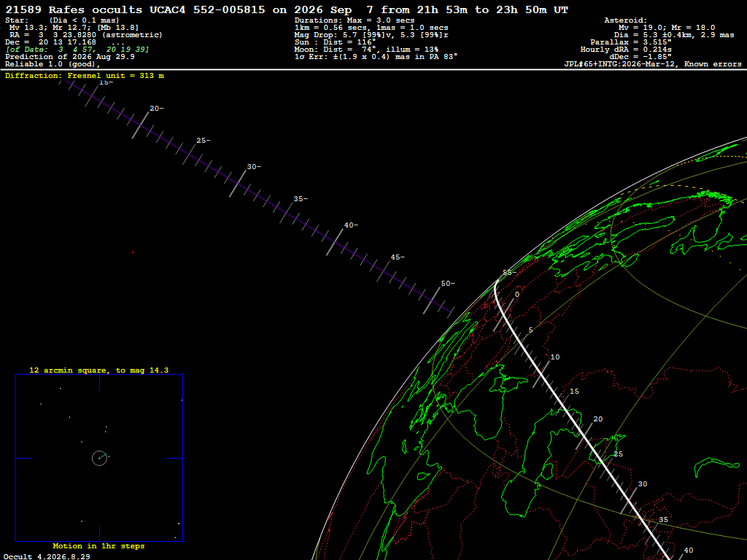Click the 35 minute mark on the white path
This screenshot has height=560, width=747.
[664, 519]
